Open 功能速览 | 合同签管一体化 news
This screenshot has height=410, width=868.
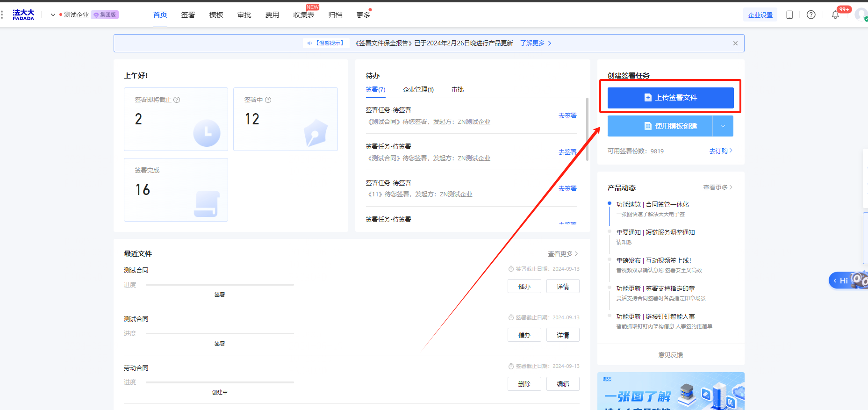[x=653, y=204]
